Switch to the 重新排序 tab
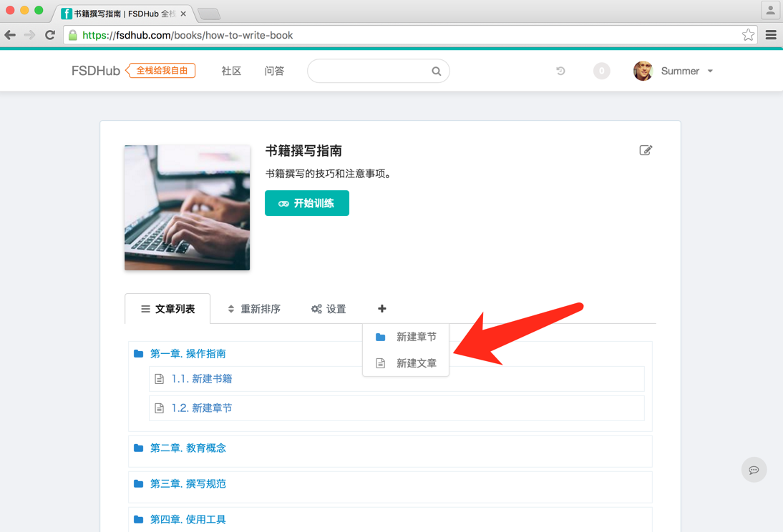783x532 pixels. coord(253,309)
